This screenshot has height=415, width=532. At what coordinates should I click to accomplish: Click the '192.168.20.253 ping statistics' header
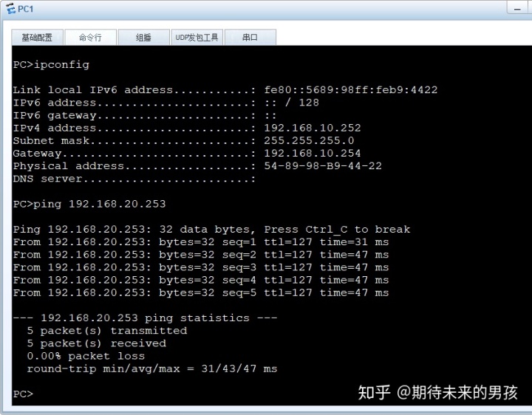click(146, 318)
